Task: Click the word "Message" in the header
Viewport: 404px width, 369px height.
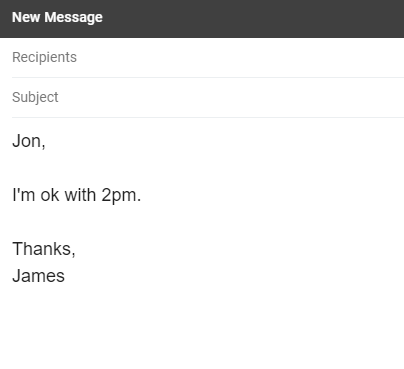Action: click(x=74, y=18)
